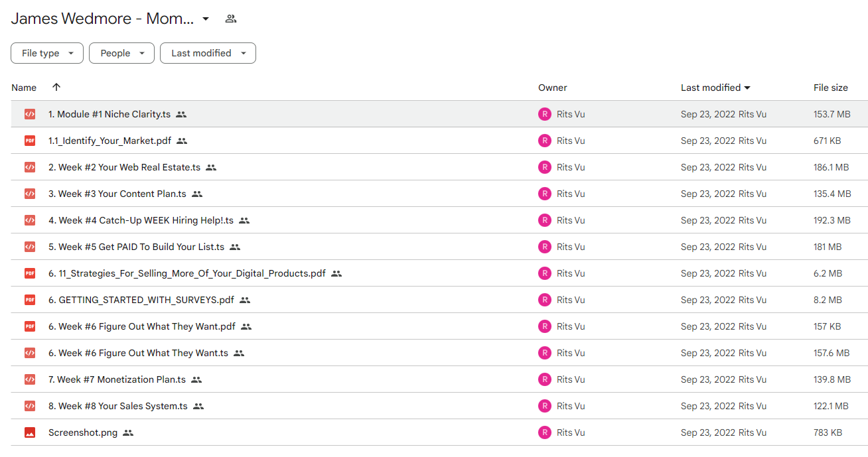This screenshot has height=457, width=868.
Task: Click image icon for Screenshot.png
Action: pos(30,432)
